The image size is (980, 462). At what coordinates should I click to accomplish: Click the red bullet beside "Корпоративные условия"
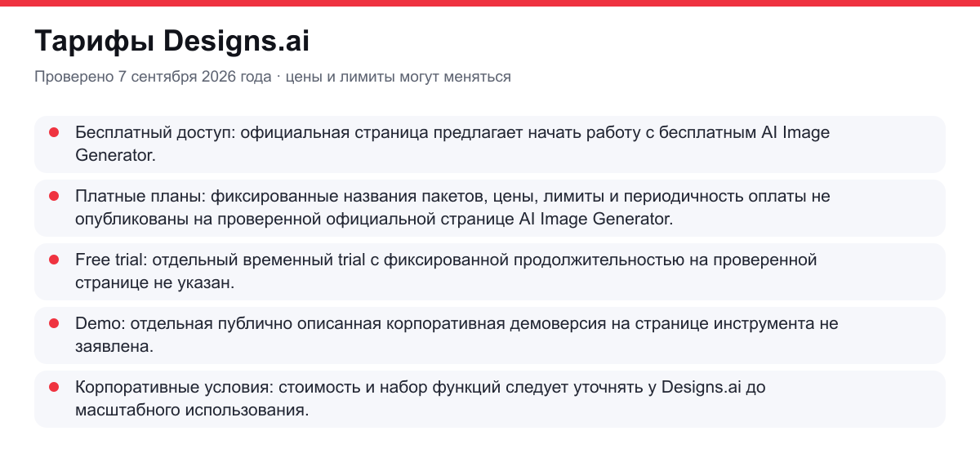pyautogui.click(x=54, y=387)
